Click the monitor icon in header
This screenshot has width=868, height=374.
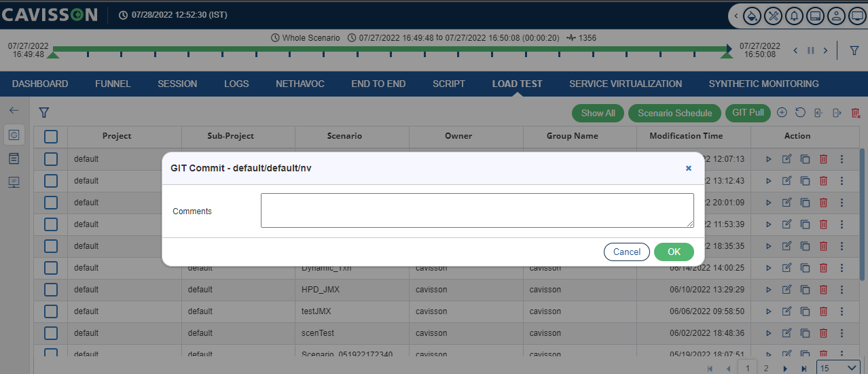pos(857,15)
